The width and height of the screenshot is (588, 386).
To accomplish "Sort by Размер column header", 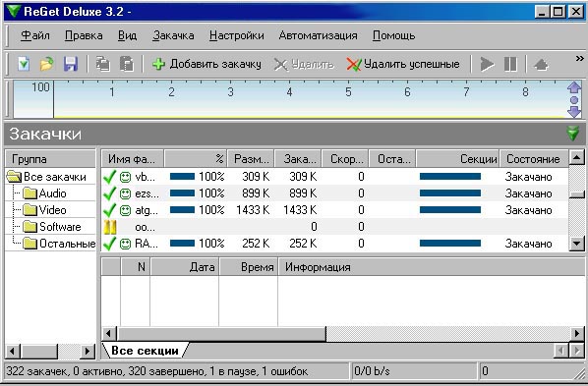I will pos(251,159).
